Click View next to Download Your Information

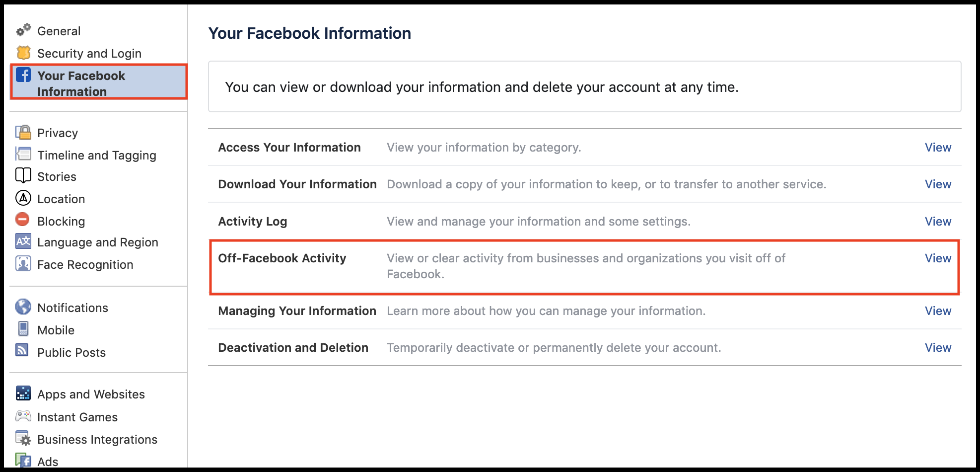(x=938, y=184)
